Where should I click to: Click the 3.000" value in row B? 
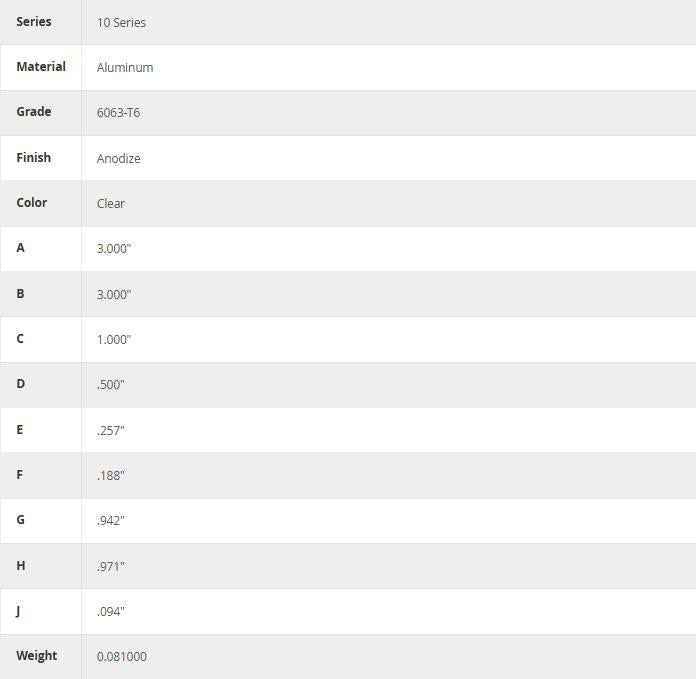(x=114, y=294)
